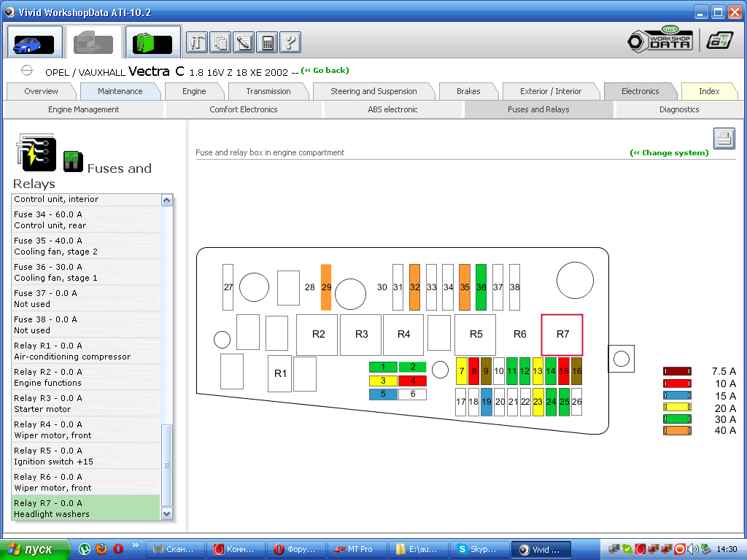Select the 7.5 A legend color swatch
The width and height of the screenshot is (747, 560).
tap(677, 371)
